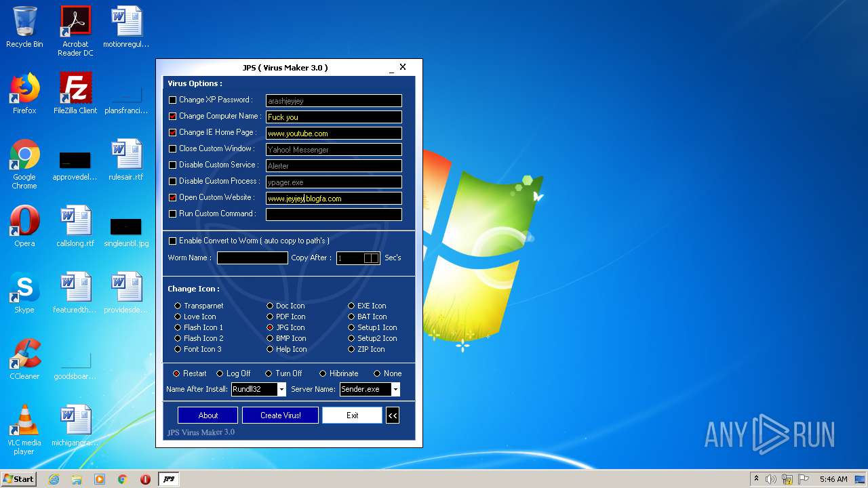Show hidden system tray icons
Viewport: 868px width, 488px height.
[x=756, y=479]
